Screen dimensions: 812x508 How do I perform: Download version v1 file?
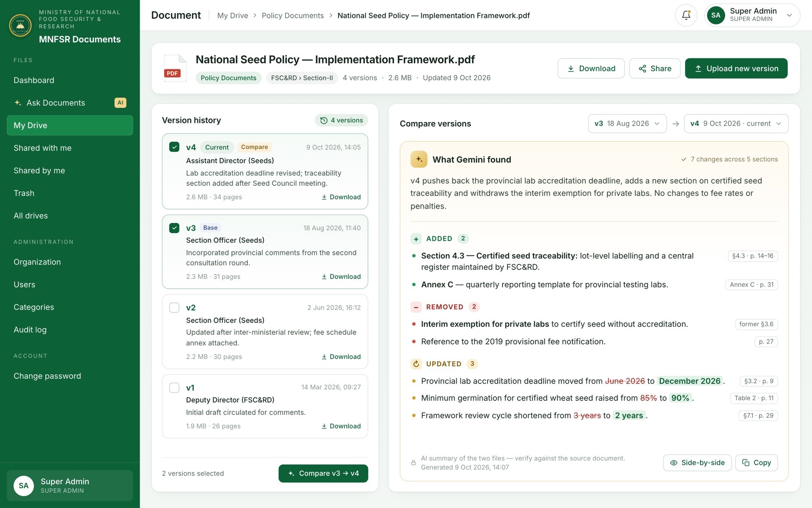[x=341, y=426]
